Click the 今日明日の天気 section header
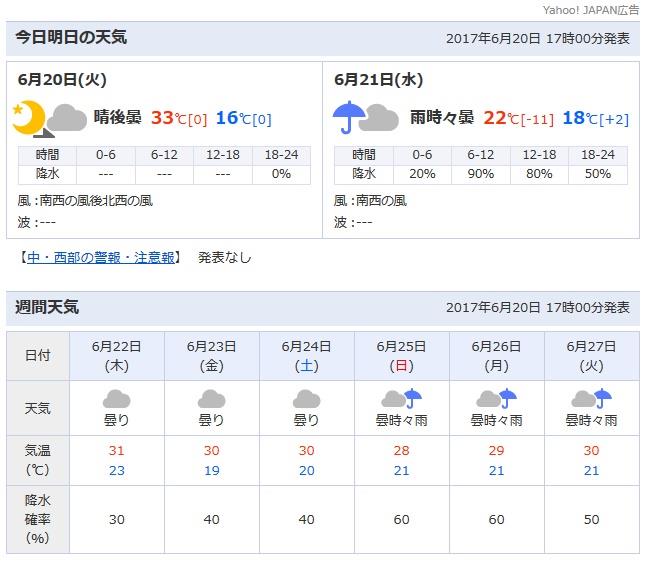Viewport: 649px width, 565px height. [71, 38]
